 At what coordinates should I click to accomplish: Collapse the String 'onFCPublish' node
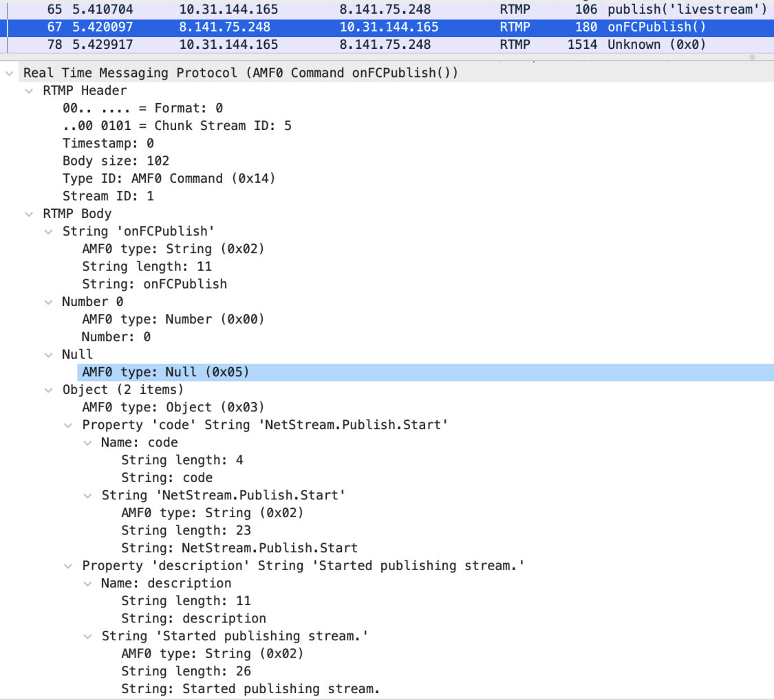tap(48, 232)
